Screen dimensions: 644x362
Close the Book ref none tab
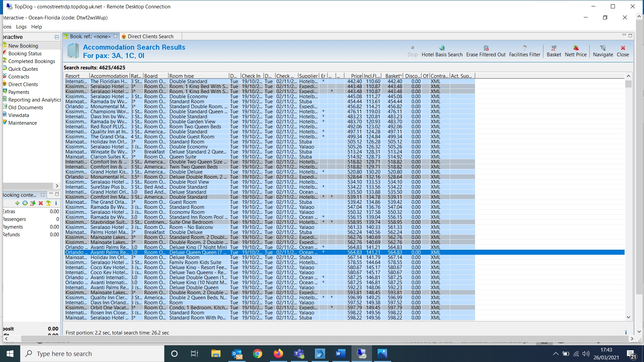115,36
